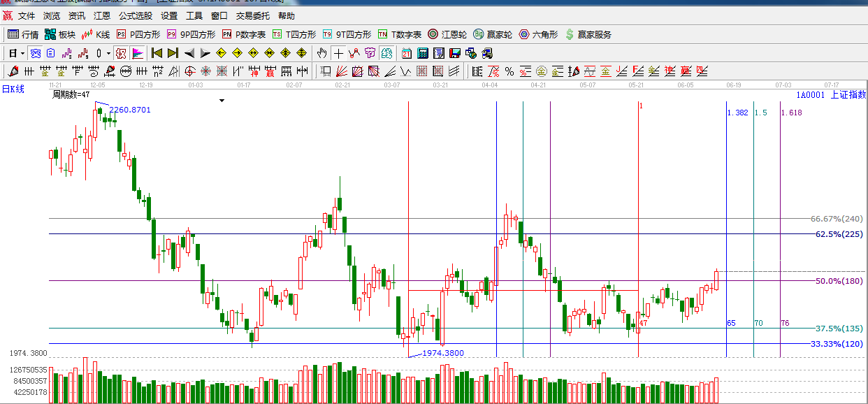Screen dimensions: 868x404
Task: Expand the 日 period dropdown arrow
Action: click(22, 53)
